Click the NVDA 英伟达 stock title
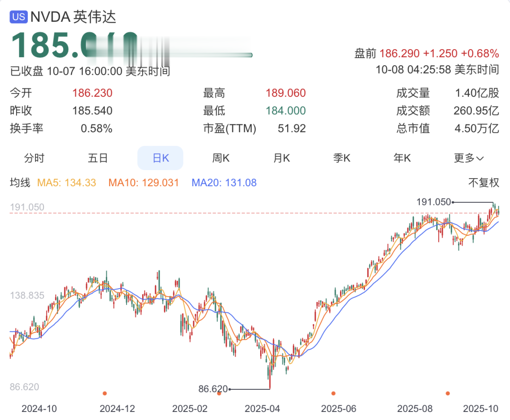This screenshot has width=510, height=420. pyautogui.click(x=73, y=17)
